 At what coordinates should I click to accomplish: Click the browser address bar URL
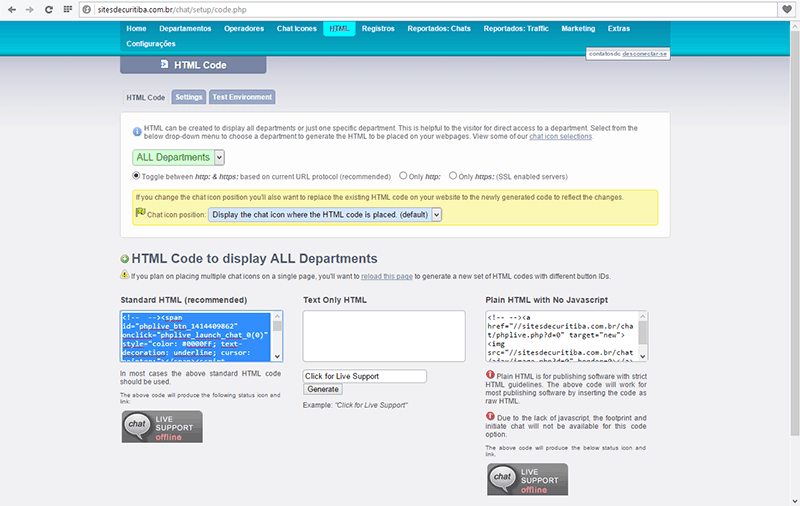pos(172,10)
